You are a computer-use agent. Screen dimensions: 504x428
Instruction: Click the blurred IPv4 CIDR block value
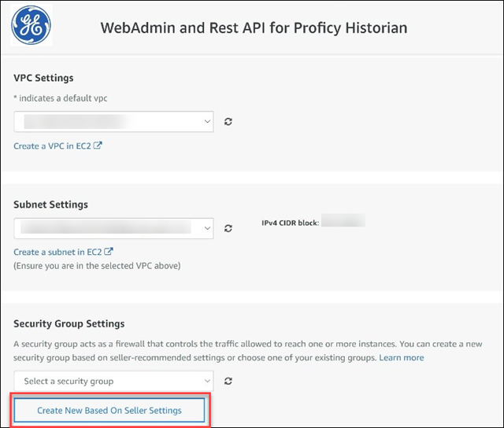tap(343, 220)
